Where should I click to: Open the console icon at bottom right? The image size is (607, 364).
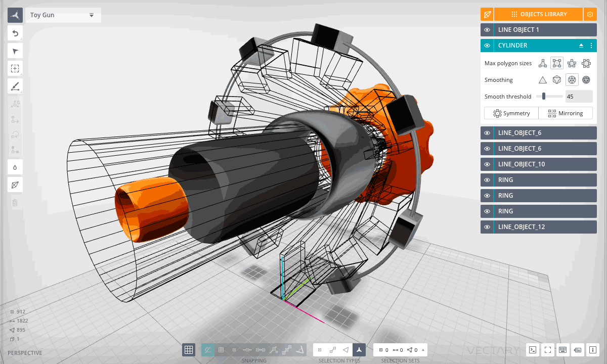click(532, 349)
